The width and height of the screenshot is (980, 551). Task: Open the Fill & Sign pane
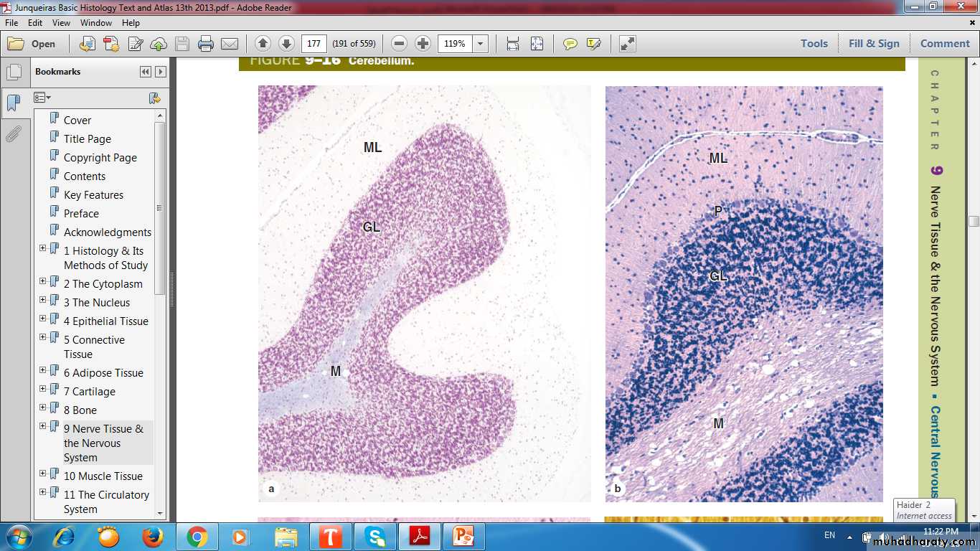(x=873, y=44)
